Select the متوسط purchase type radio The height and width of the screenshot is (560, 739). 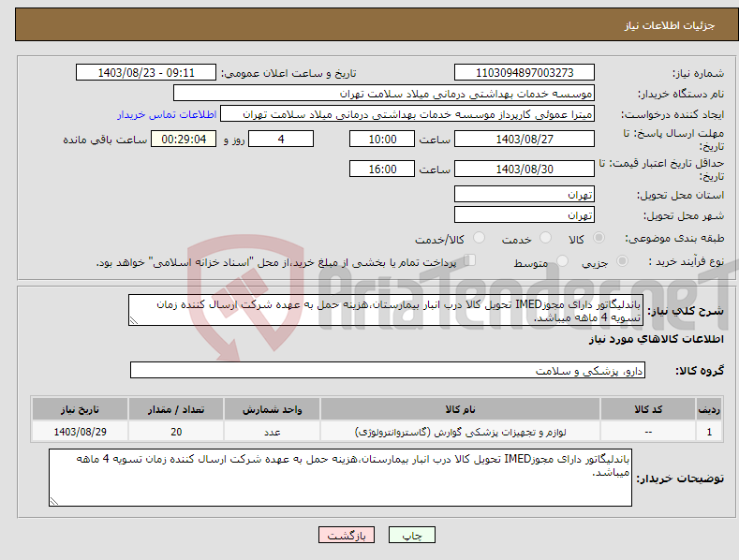pyautogui.click(x=562, y=260)
